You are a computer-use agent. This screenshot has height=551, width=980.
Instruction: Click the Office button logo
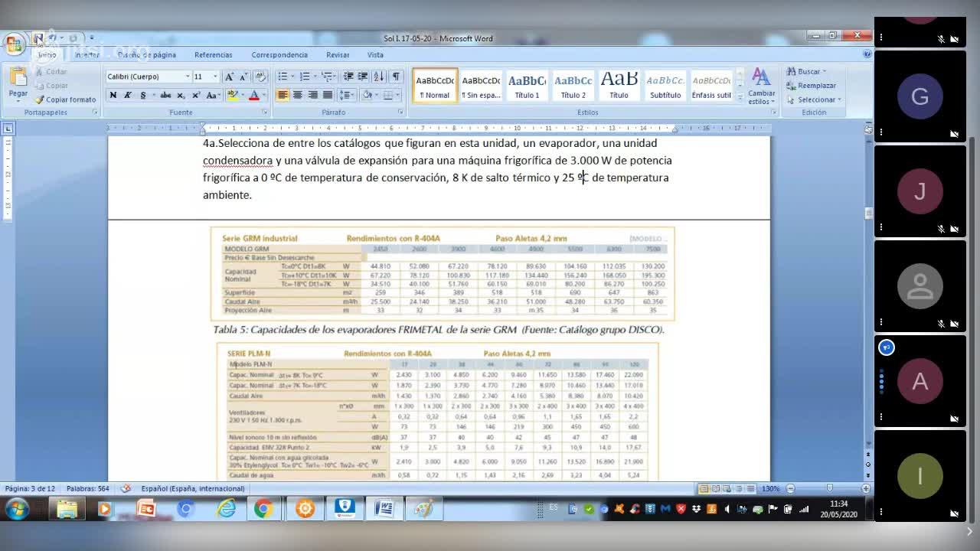tap(14, 44)
